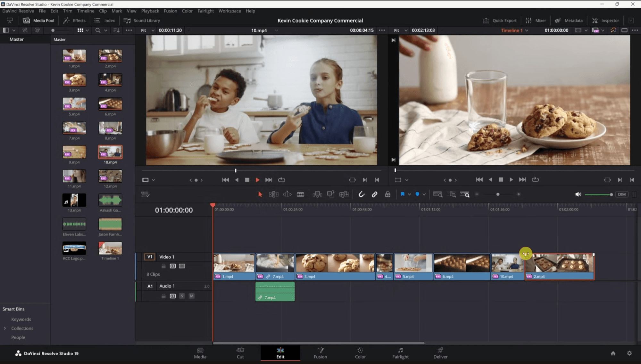Play the source viewer clip

(x=257, y=180)
